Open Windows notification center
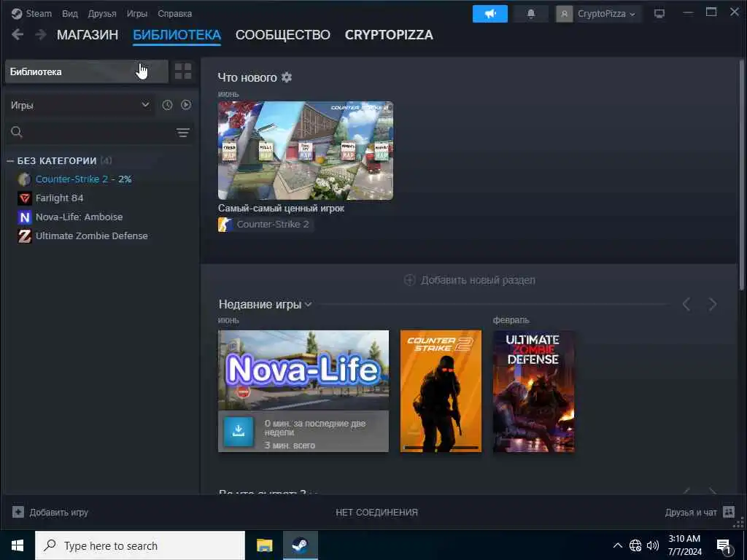This screenshot has width=747, height=560. coord(724,546)
